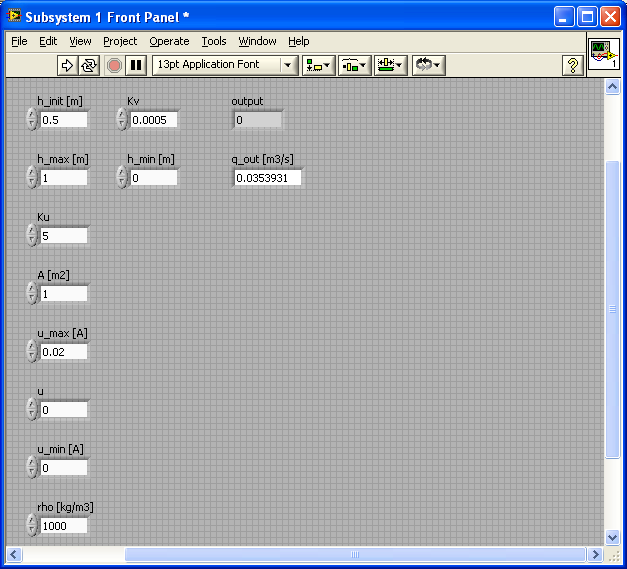627x569 pixels.
Task: Open the View menu
Action: tap(80, 41)
